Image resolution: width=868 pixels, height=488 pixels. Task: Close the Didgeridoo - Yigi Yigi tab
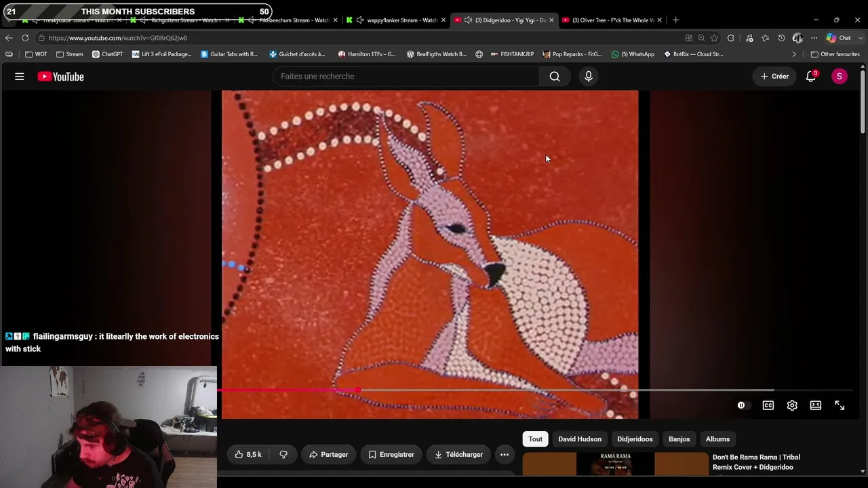tap(551, 20)
